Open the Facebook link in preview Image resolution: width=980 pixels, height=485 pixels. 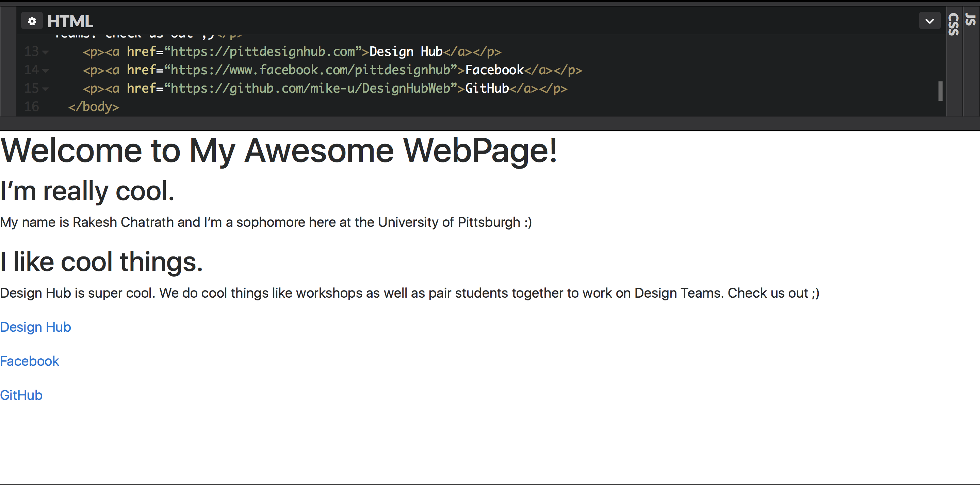[x=30, y=361]
